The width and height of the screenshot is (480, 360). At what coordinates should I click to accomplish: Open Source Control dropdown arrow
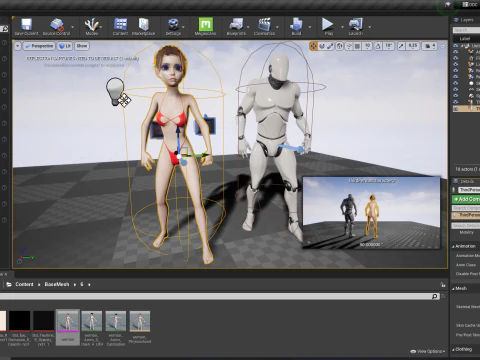click(73, 27)
